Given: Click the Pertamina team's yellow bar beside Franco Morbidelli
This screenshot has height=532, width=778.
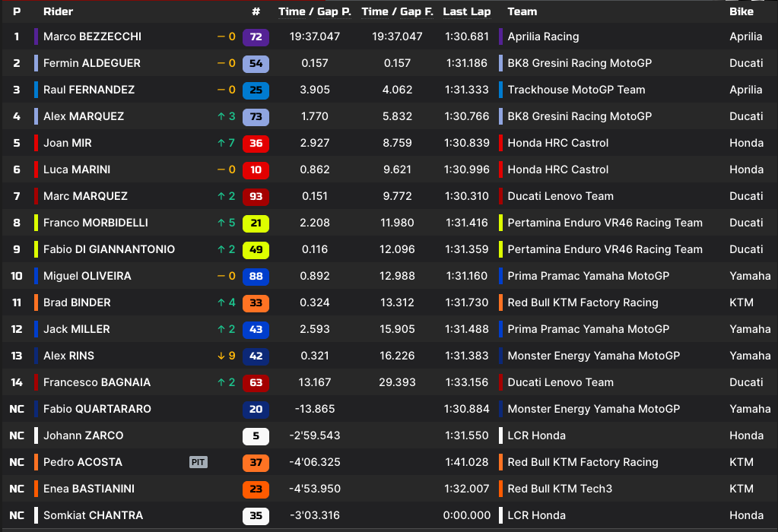Looking at the screenshot, I should point(501,223).
